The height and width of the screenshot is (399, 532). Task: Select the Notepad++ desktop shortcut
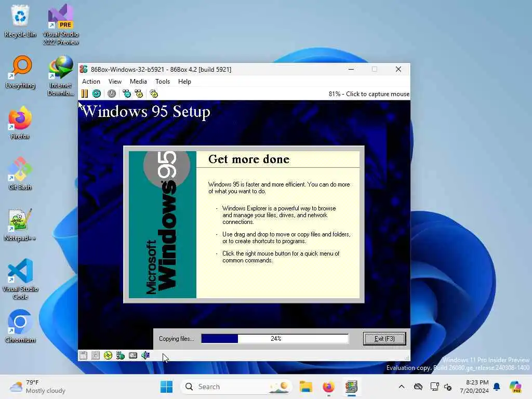tap(20, 224)
